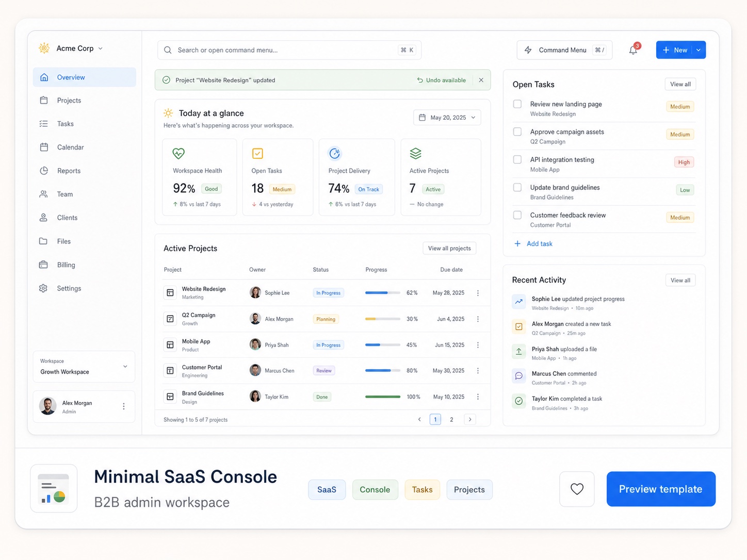
Task: Click the Add task link
Action: (533, 244)
